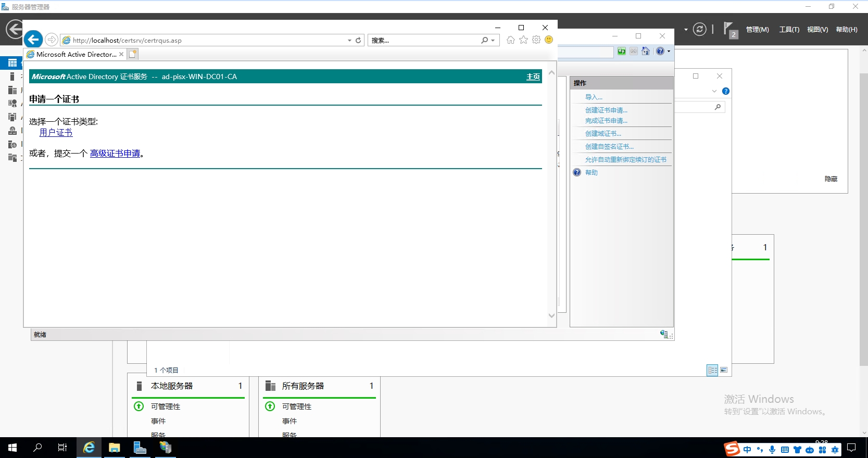This screenshot has height=458, width=868.
Task: Click the IE back arrow button
Action: 33,40
